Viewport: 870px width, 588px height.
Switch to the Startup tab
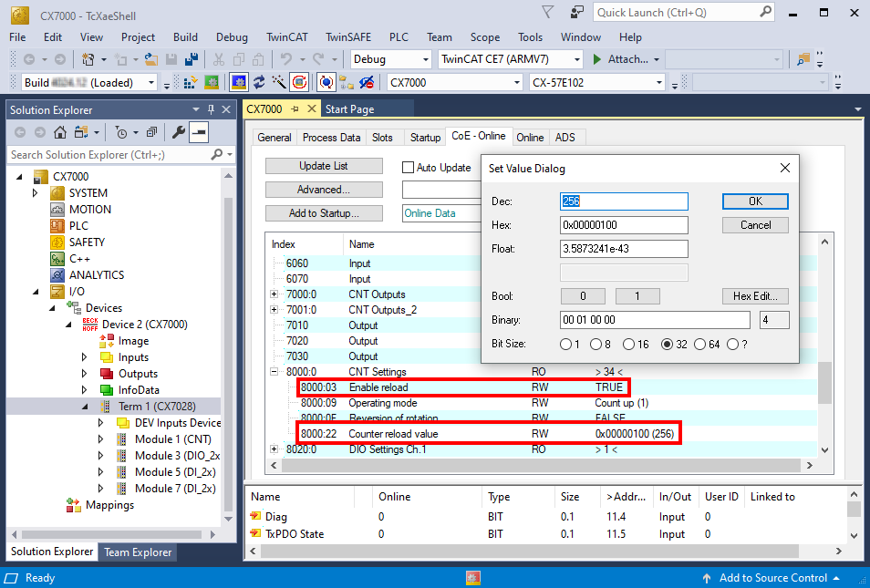425,137
